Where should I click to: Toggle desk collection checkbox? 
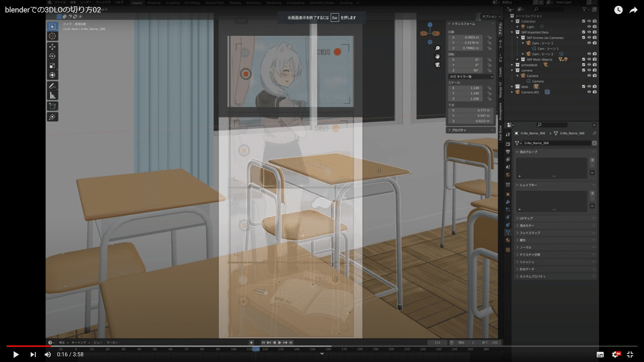point(584,86)
